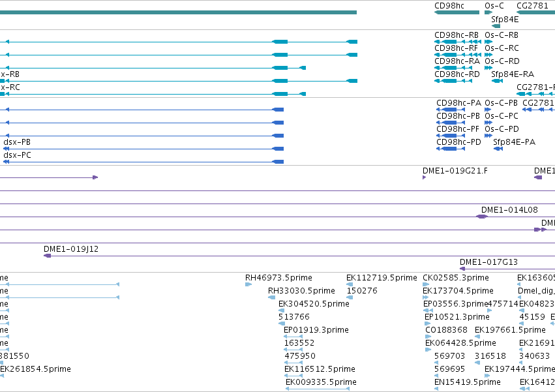Select the Os-C gene feature
Viewport: 555px width, 392px height.
488,12
